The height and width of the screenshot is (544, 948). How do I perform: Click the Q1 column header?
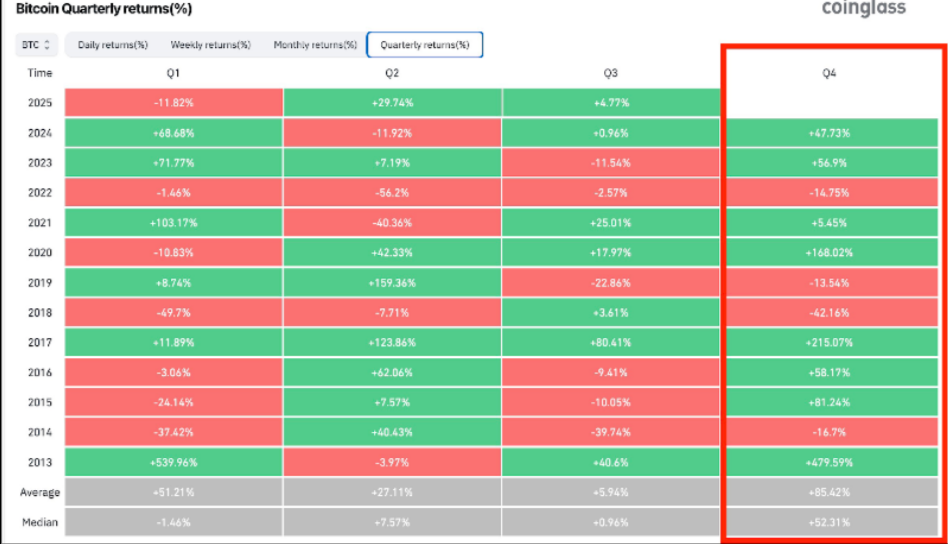(173, 73)
